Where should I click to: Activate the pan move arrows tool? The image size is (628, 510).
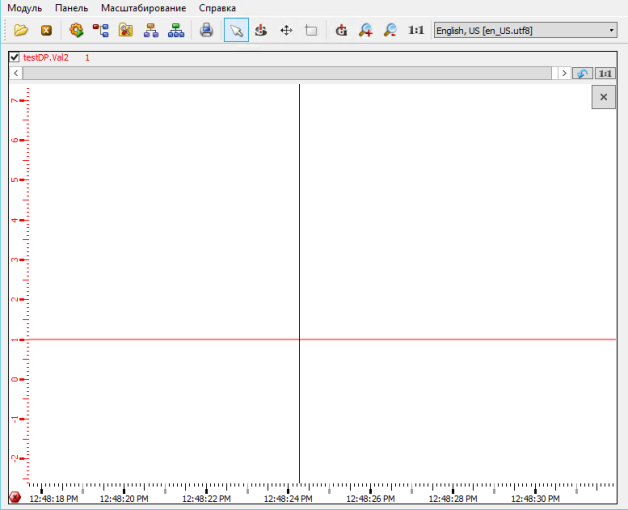coord(286,31)
